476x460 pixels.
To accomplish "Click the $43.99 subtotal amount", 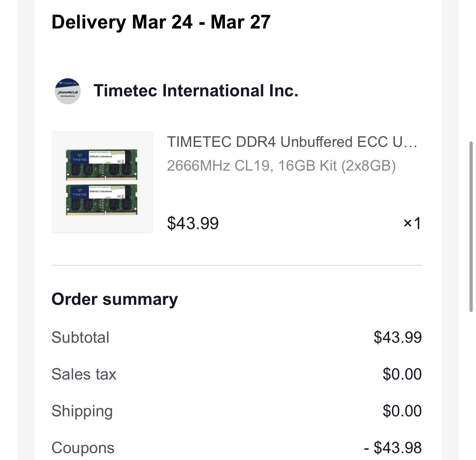I will pyautogui.click(x=397, y=337).
